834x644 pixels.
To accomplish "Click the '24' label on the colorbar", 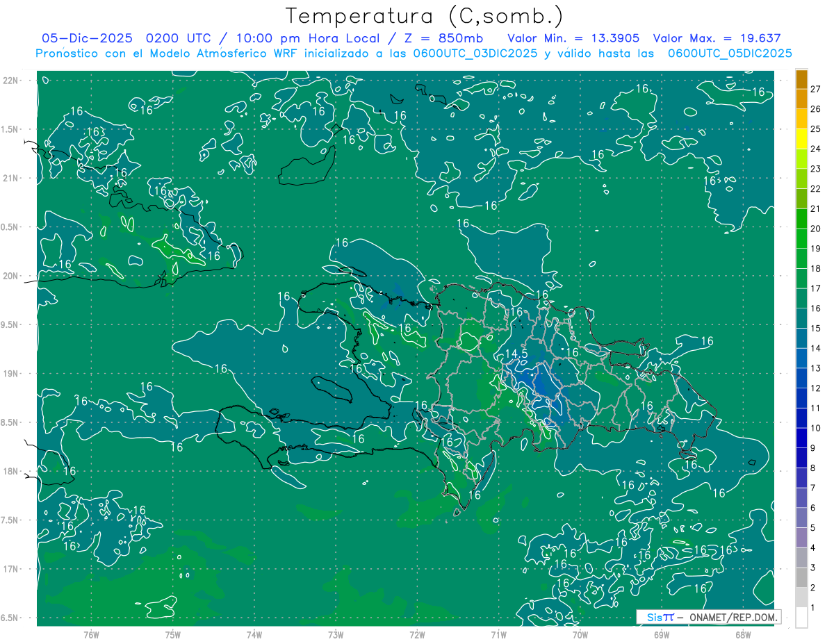I will click(815, 149).
